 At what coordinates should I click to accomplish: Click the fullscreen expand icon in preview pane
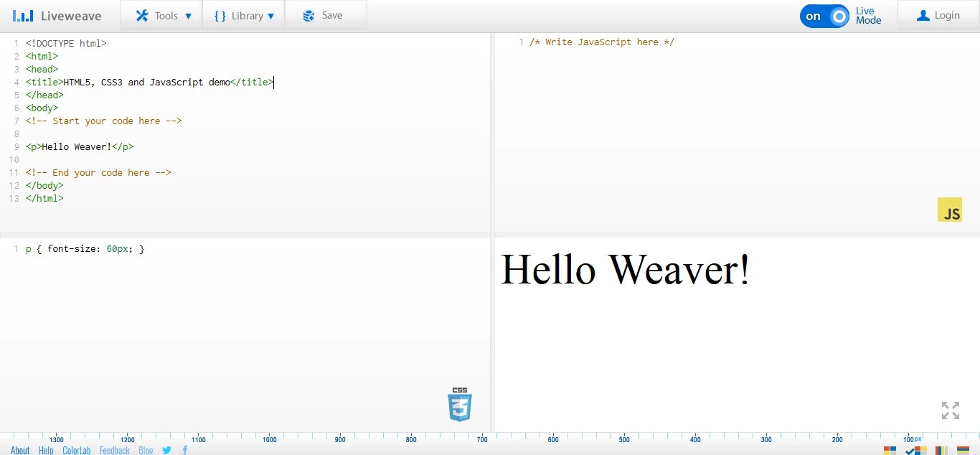(x=950, y=411)
